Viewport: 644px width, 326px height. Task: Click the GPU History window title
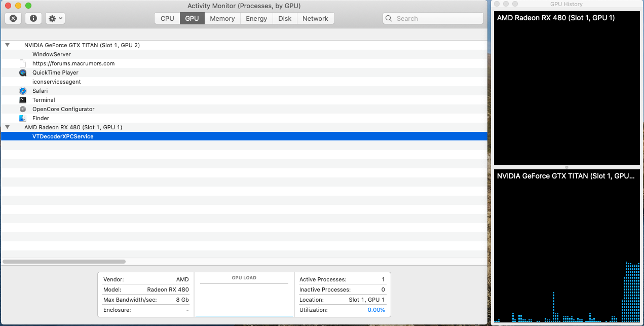pos(566,4)
